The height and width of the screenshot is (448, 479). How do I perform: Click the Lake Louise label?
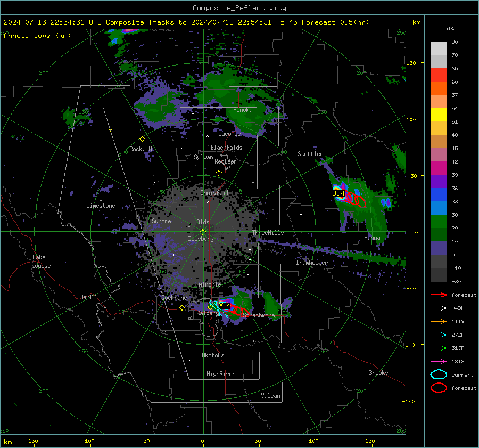tap(41, 262)
